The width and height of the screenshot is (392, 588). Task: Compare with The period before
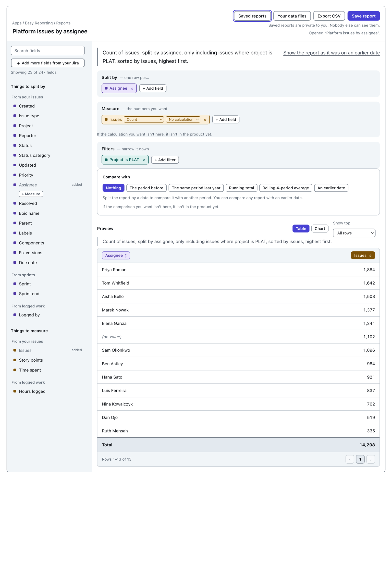146,188
